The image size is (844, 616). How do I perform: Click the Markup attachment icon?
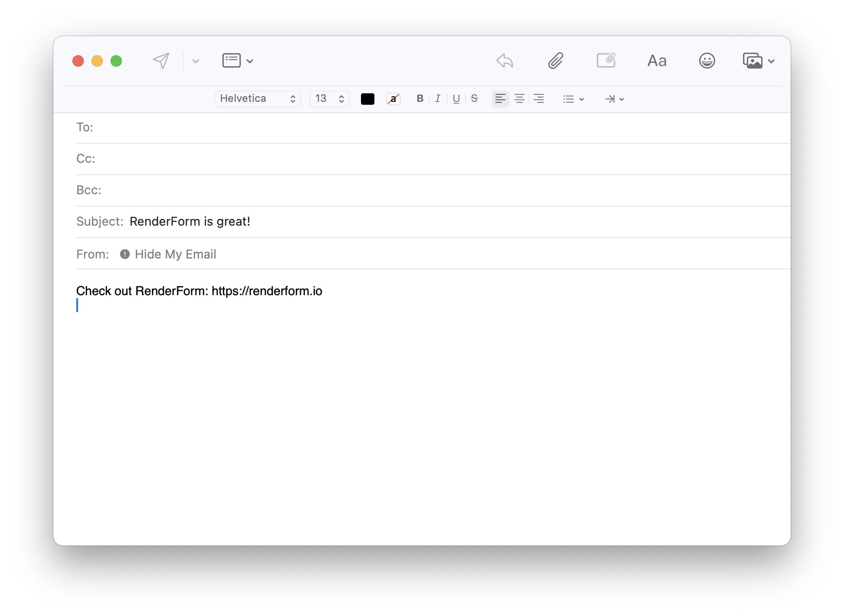pos(606,60)
